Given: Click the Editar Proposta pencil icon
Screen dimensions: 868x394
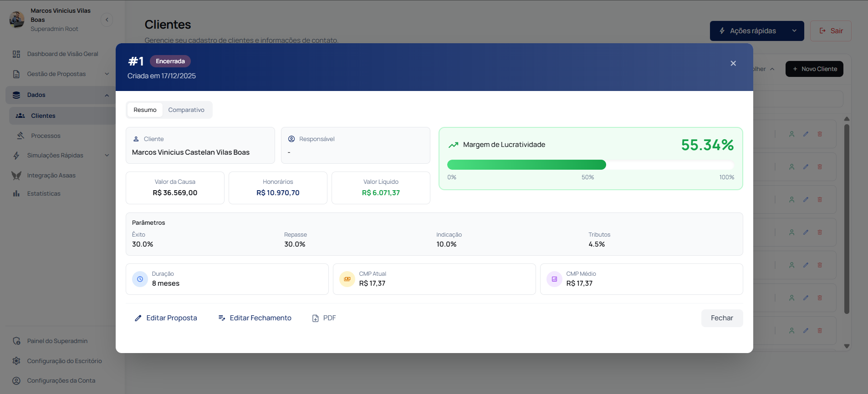Looking at the screenshot, I should pyautogui.click(x=138, y=318).
